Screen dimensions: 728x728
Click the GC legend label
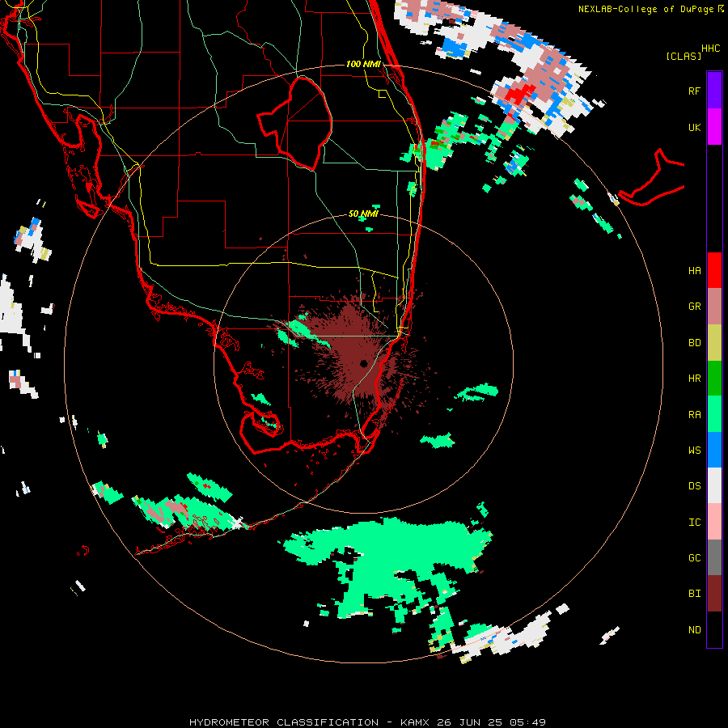point(694,557)
